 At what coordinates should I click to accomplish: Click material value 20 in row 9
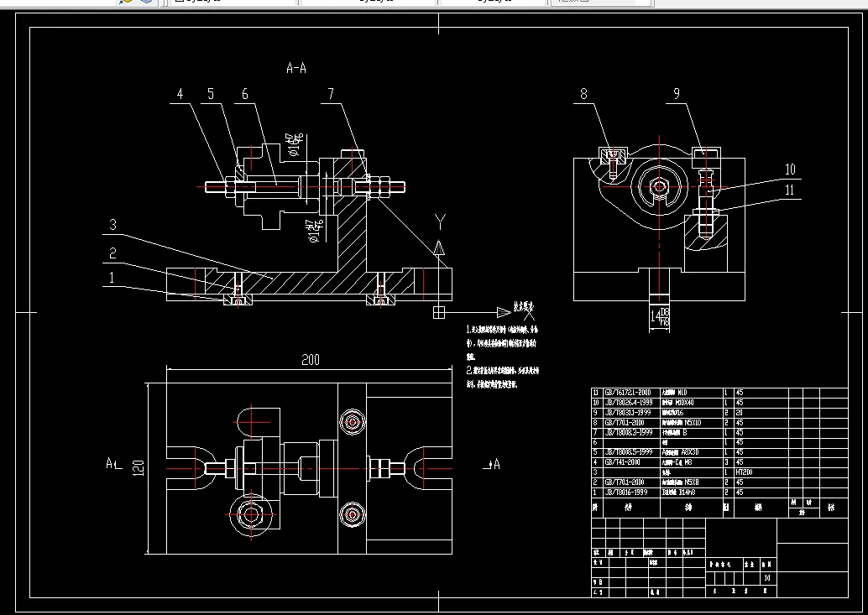point(739,413)
